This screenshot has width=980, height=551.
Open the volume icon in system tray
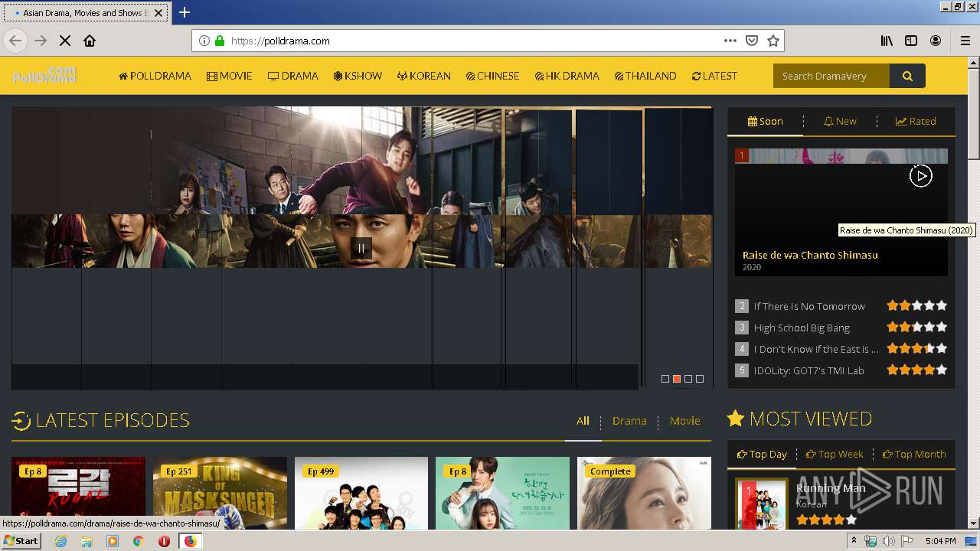(x=888, y=541)
